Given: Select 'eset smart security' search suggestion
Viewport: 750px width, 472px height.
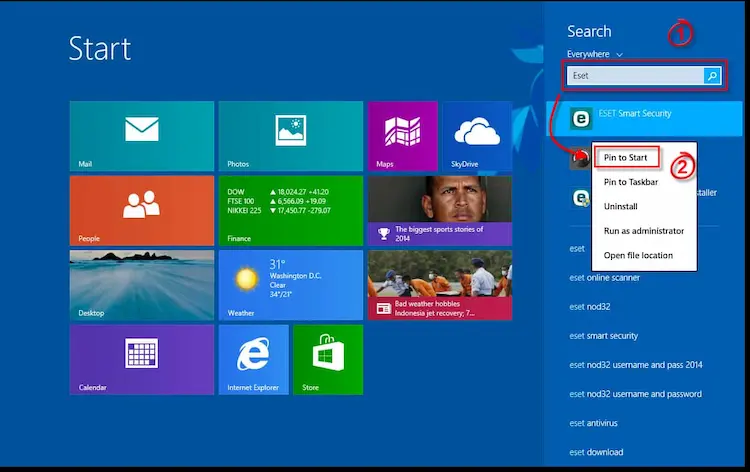Looking at the screenshot, I should pos(604,336).
